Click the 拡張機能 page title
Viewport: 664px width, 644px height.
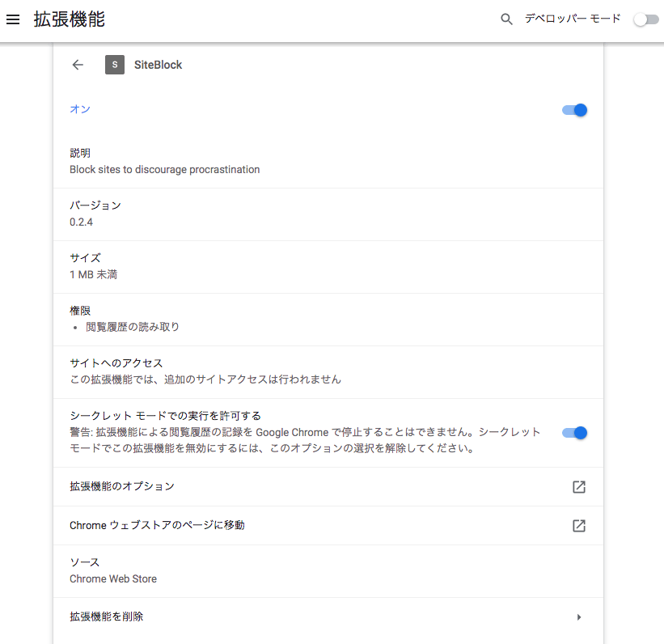point(69,19)
